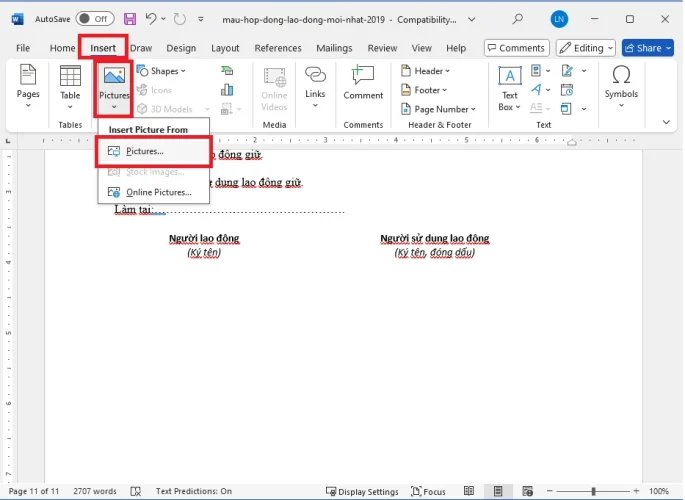Click the Online Videos icon
This screenshot has height=500, width=685.
click(274, 88)
